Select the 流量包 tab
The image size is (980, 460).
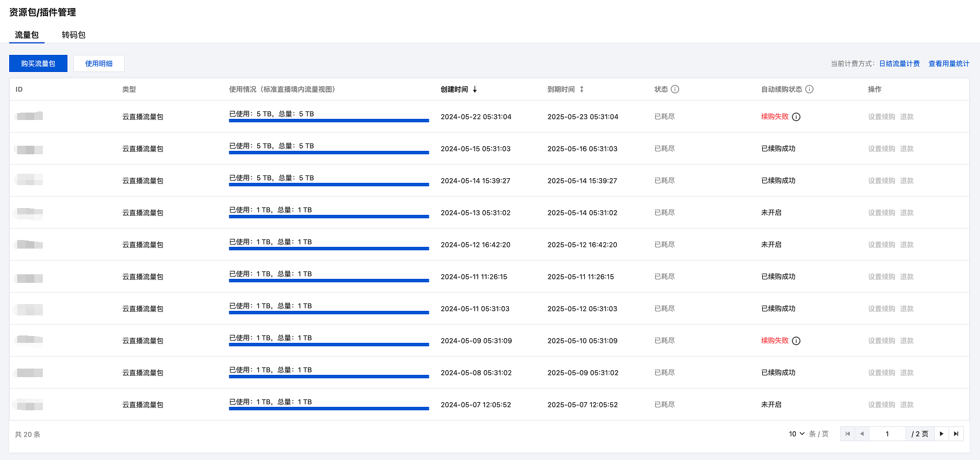pos(27,35)
